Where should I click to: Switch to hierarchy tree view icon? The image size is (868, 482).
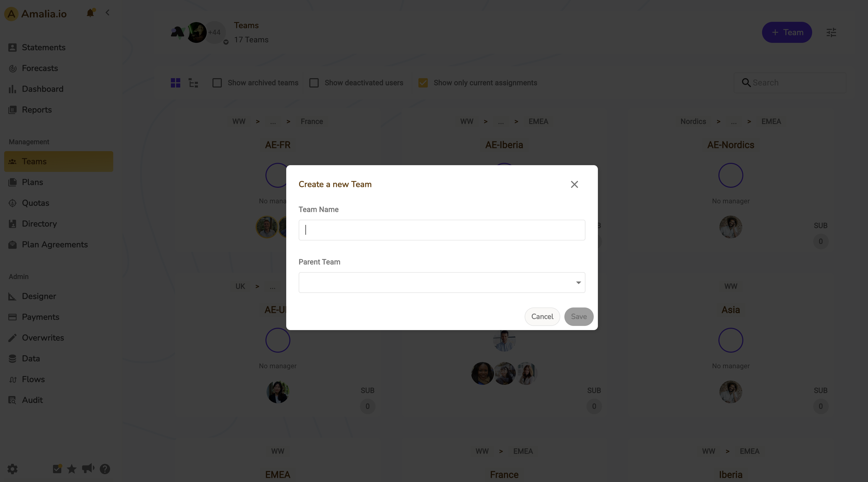(193, 83)
